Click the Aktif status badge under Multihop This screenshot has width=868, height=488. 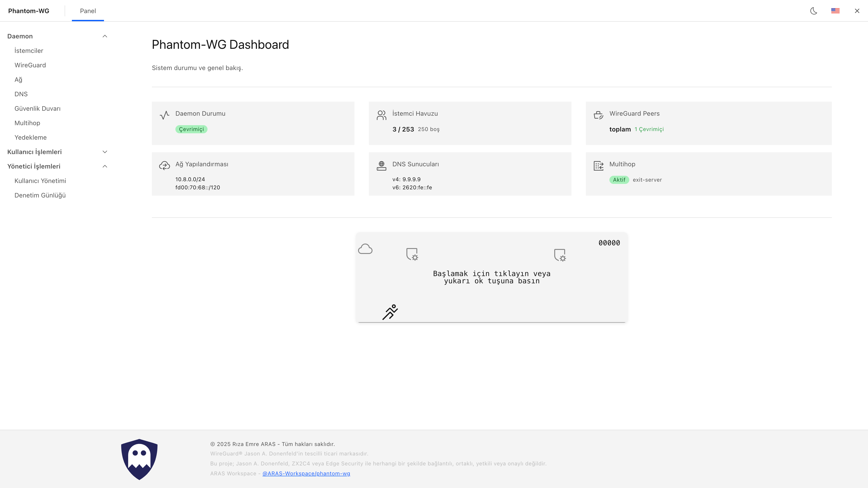[619, 180]
